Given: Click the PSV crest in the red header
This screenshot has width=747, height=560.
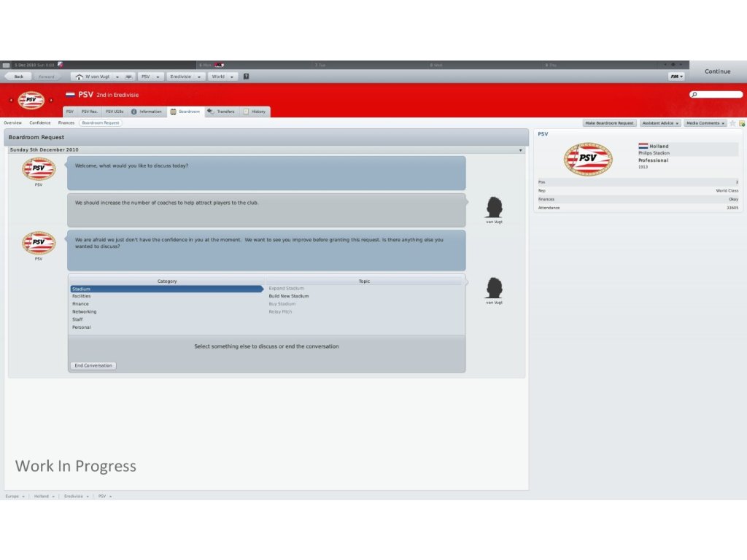Looking at the screenshot, I should (x=31, y=100).
